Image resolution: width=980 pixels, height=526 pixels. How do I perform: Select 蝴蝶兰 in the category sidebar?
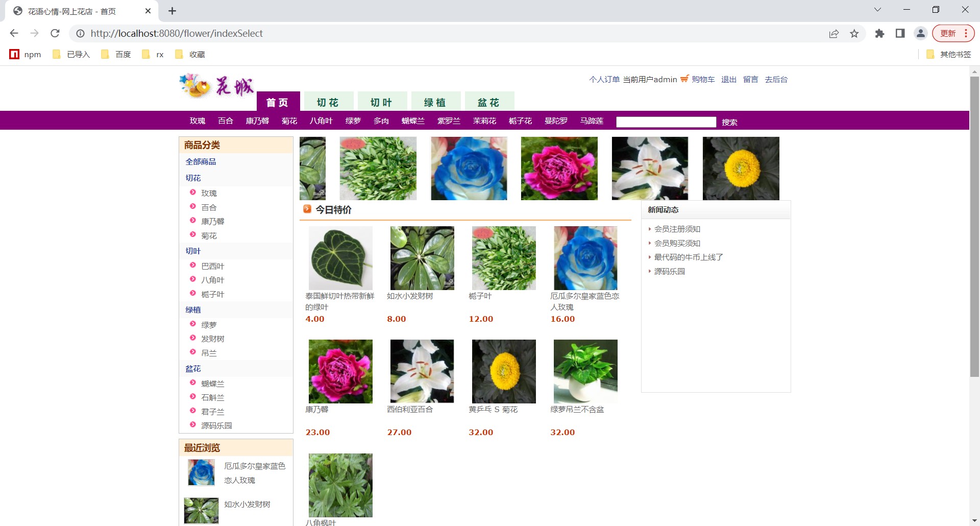pos(212,384)
